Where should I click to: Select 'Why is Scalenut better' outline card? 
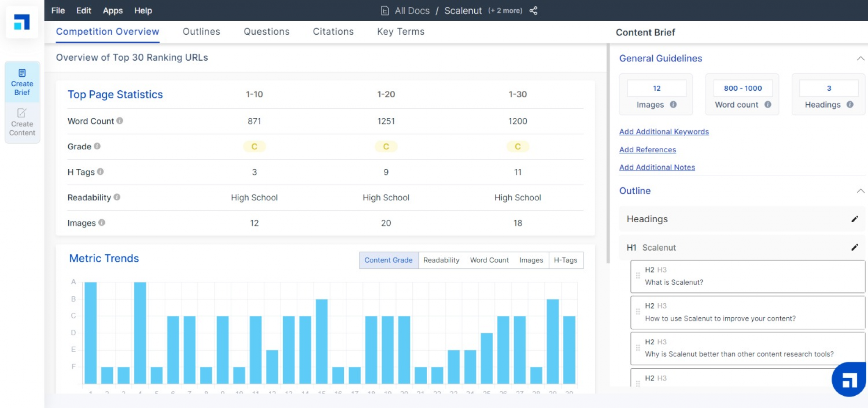[748, 349]
